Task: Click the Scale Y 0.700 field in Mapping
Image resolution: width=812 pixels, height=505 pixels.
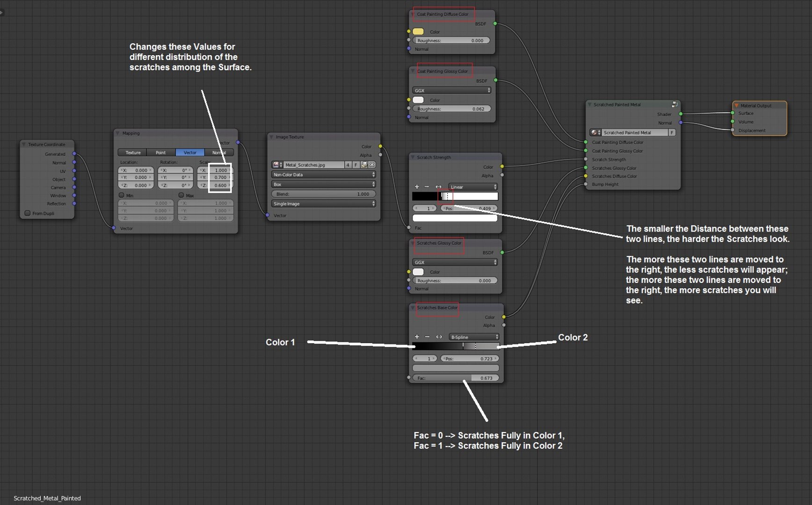Action: 215,177
